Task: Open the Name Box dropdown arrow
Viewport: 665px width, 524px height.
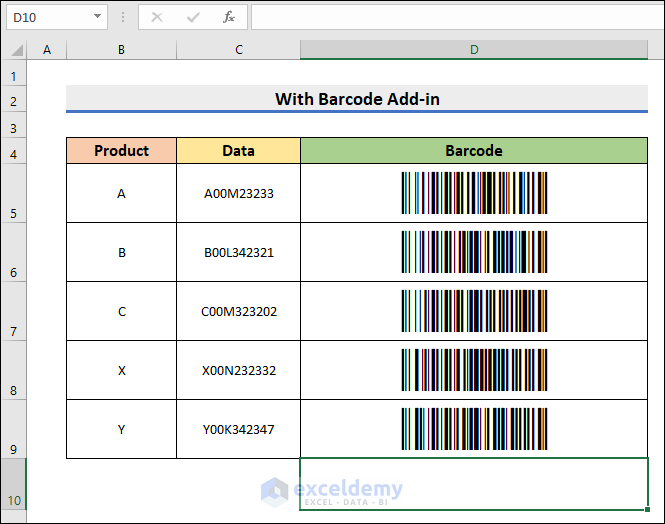Action: point(98,17)
